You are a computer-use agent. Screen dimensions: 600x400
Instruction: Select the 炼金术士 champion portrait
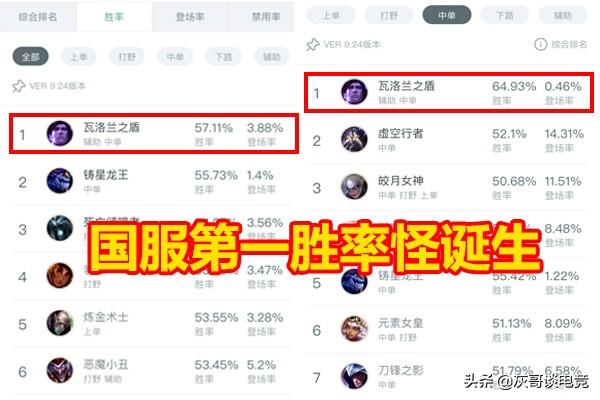click(60, 323)
